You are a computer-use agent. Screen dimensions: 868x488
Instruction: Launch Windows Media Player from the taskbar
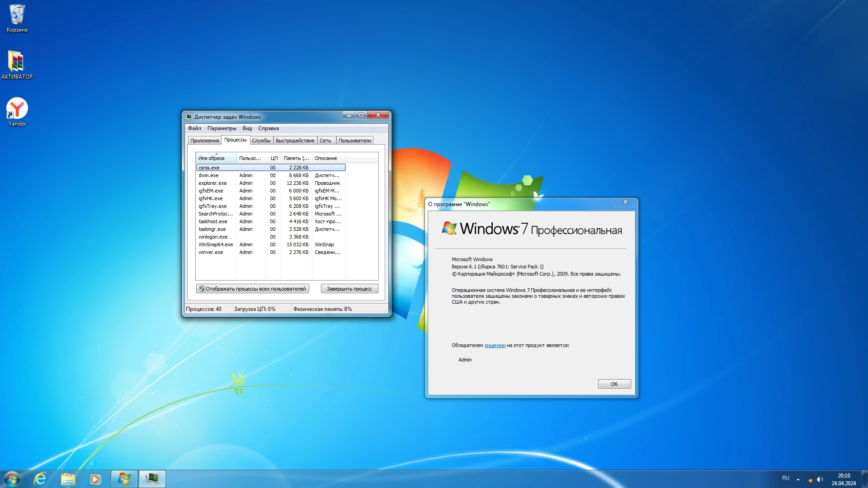[95, 479]
